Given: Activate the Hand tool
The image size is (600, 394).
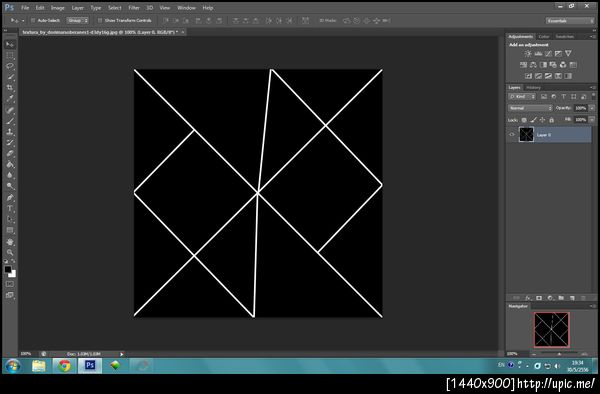Looking at the screenshot, I should (10, 242).
